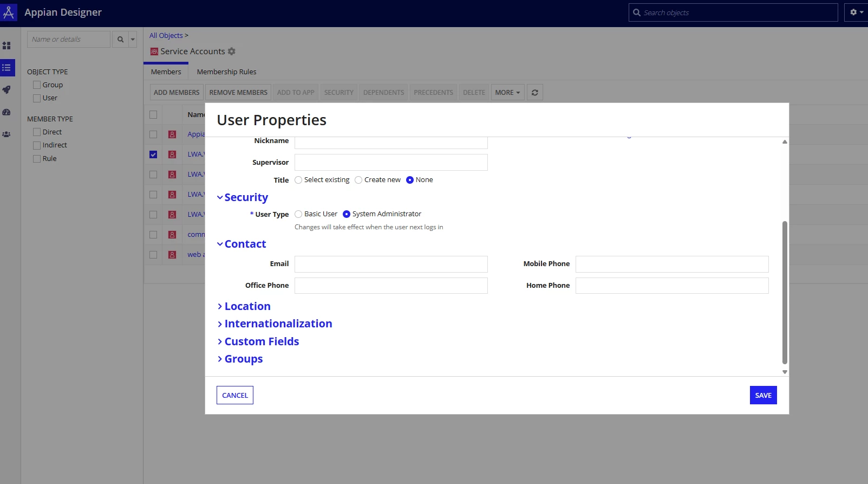Cancel the User Properties dialog

coord(235,395)
